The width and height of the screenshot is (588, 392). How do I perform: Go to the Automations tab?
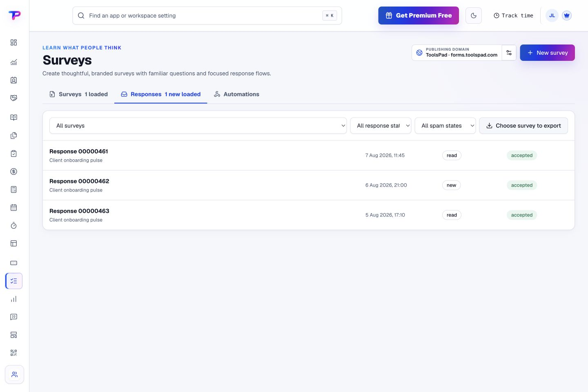coord(236,94)
